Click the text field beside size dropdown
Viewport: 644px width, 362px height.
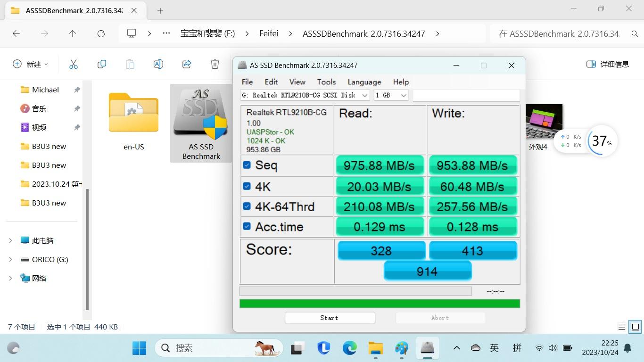point(466,95)
